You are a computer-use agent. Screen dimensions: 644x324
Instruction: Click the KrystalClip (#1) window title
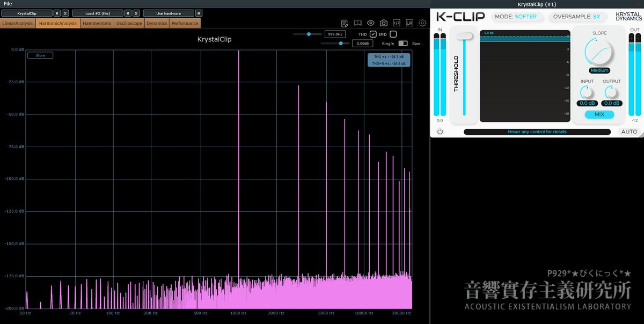(x=537, y=4)
